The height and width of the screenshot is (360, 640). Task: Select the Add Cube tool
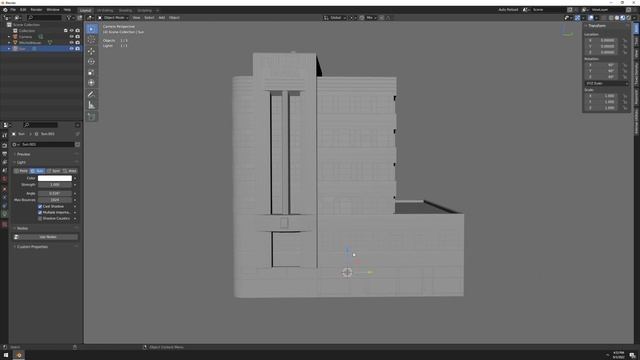pyautogui.click(x=91, y=117)
